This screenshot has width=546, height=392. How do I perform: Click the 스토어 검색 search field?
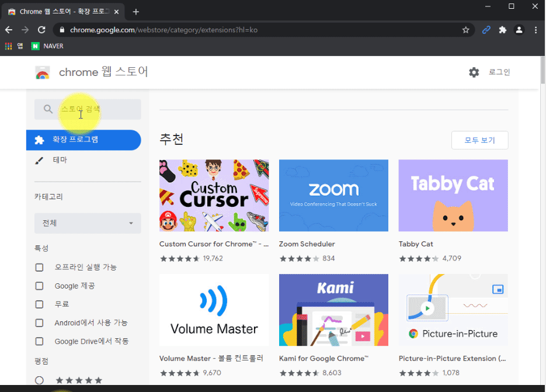click(88, 109)
